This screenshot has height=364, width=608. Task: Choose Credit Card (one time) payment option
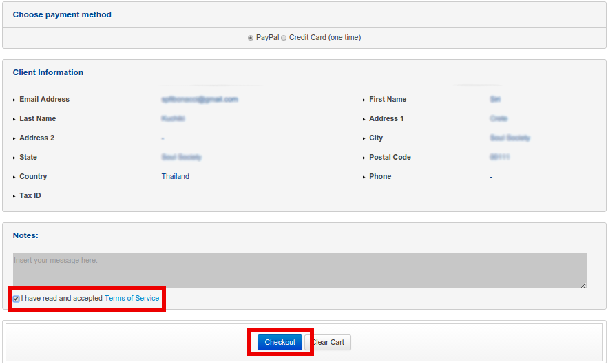[284, 38]
